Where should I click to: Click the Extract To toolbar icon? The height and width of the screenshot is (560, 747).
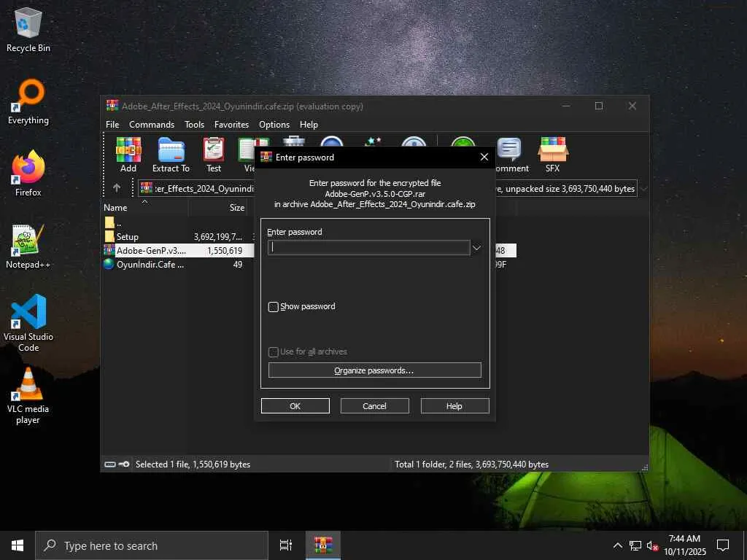(171, 155)
